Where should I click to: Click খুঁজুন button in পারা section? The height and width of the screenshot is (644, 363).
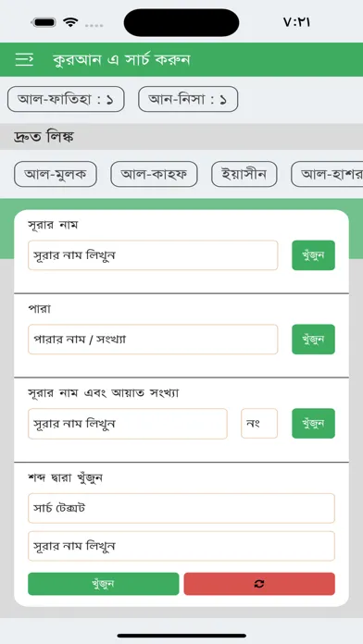313,340
